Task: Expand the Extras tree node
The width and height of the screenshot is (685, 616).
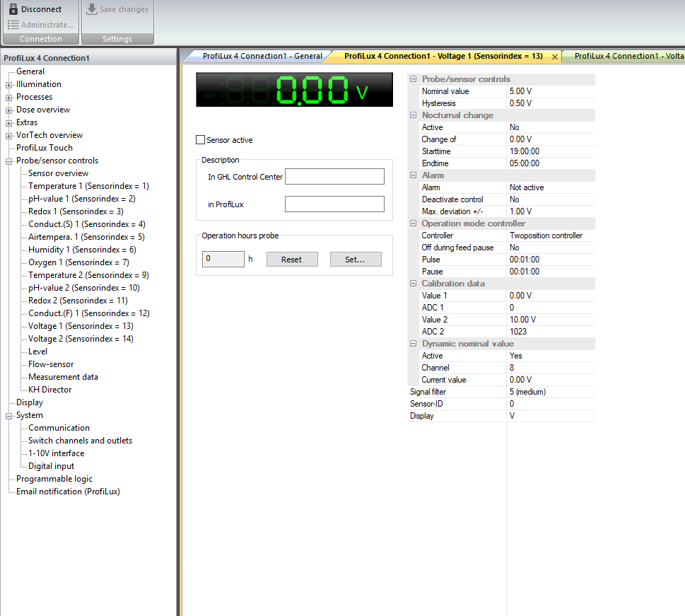Action: [8, 123]
